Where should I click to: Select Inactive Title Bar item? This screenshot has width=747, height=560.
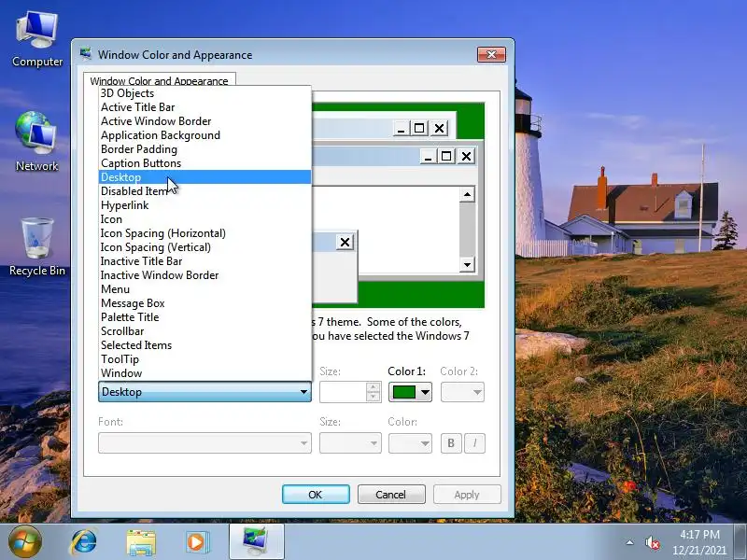tap(204, 261)
